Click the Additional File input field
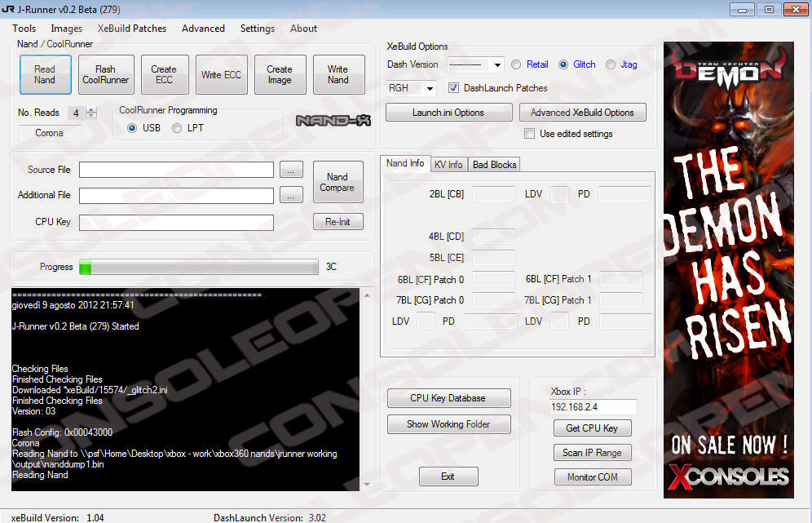The width and height of the screenshot is (812, 523). click(177, 196)
